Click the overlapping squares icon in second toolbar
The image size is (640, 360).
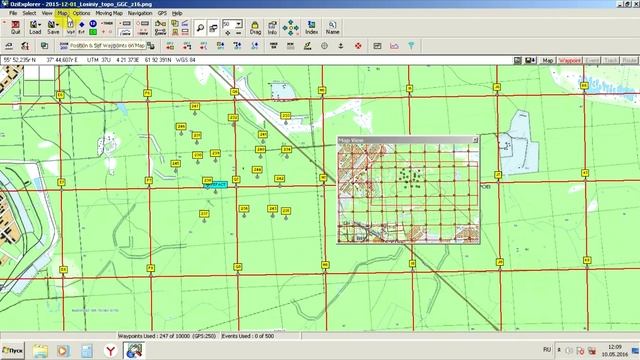(x=44, y=46)
